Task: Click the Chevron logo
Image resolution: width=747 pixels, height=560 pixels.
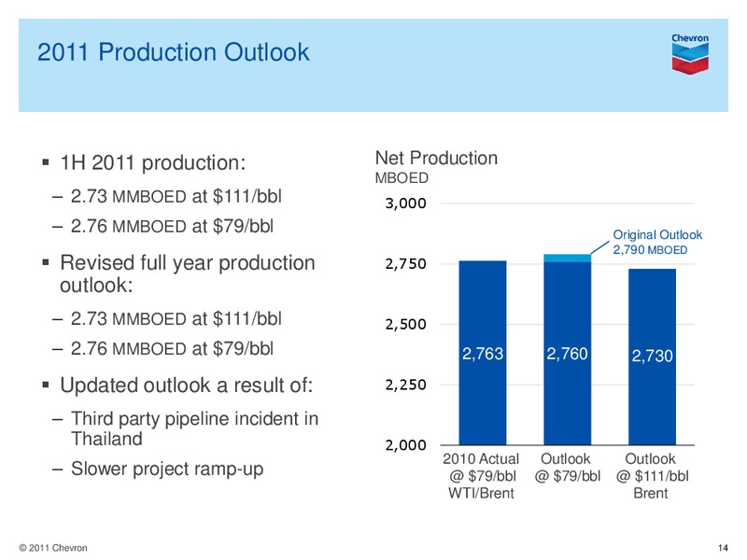Action: click(x=690, y=54)
